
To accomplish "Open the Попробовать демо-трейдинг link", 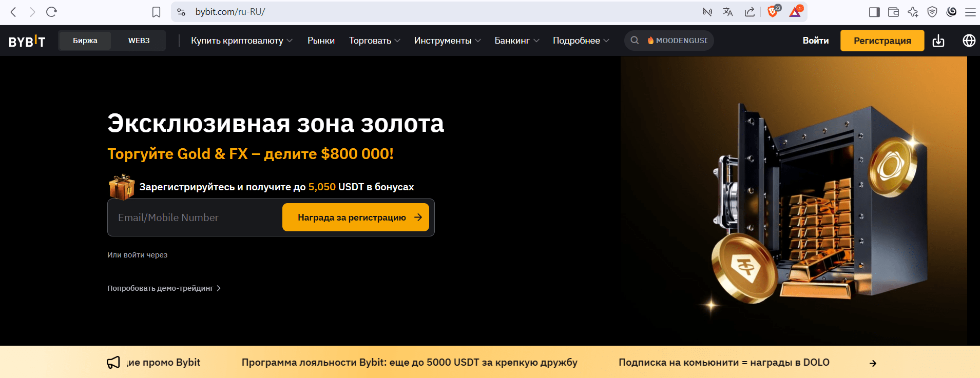I will (164, 288).
